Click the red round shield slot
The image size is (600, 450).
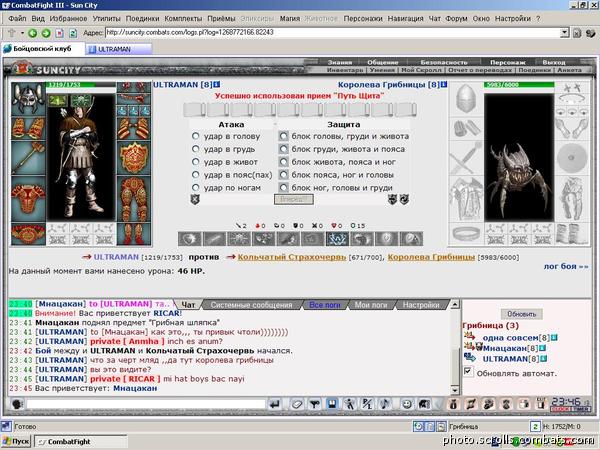click(134, 158)
